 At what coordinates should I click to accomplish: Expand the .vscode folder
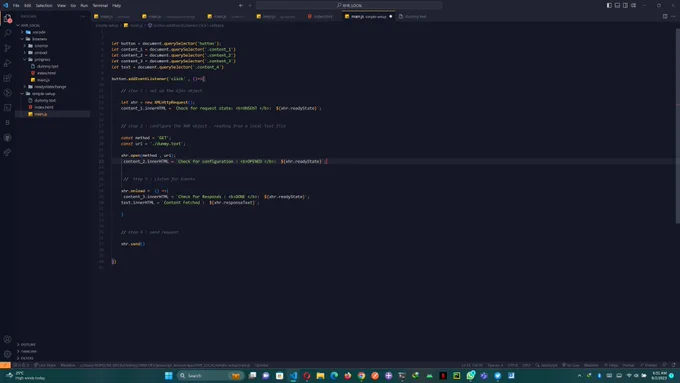(x=39, y=32)
